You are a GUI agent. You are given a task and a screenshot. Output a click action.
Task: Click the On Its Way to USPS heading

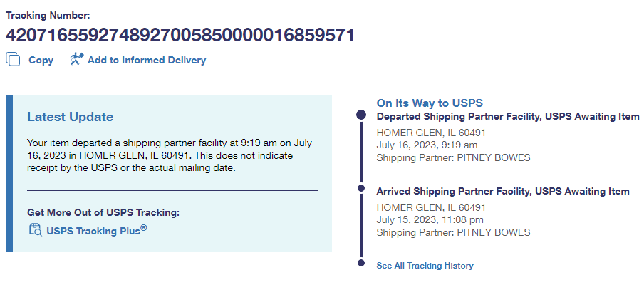pyautogui.click(x=430, y=103)
